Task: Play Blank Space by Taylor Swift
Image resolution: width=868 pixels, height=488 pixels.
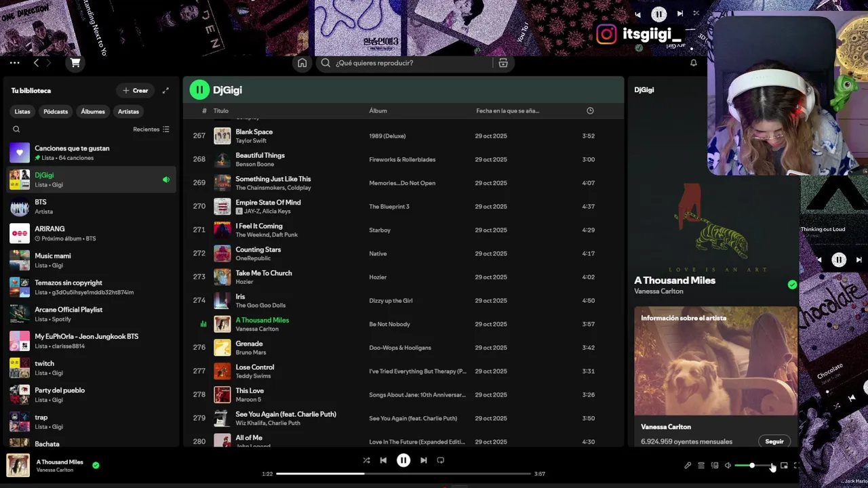Action: (404, 136)
